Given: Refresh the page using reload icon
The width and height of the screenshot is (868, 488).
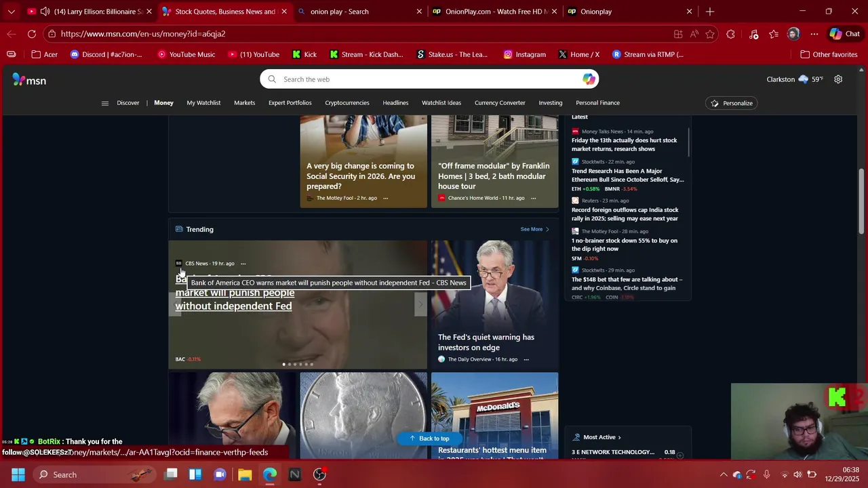Looking at the screenshot, I should [32, 34].
